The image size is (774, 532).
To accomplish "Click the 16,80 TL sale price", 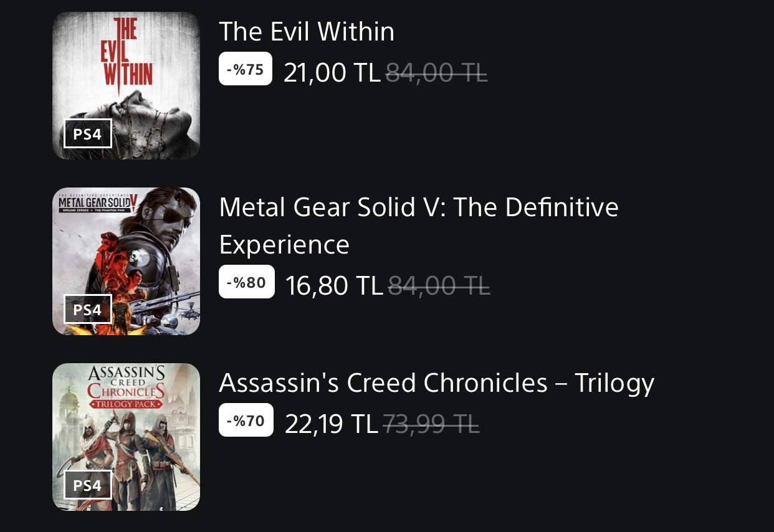I will (x=333, y=286).
